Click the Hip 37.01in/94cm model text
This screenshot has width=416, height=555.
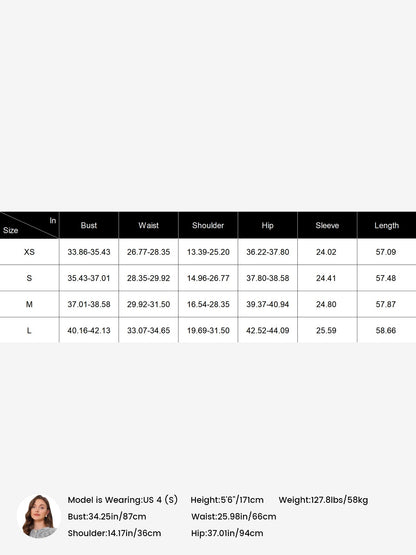click(227, 533)
